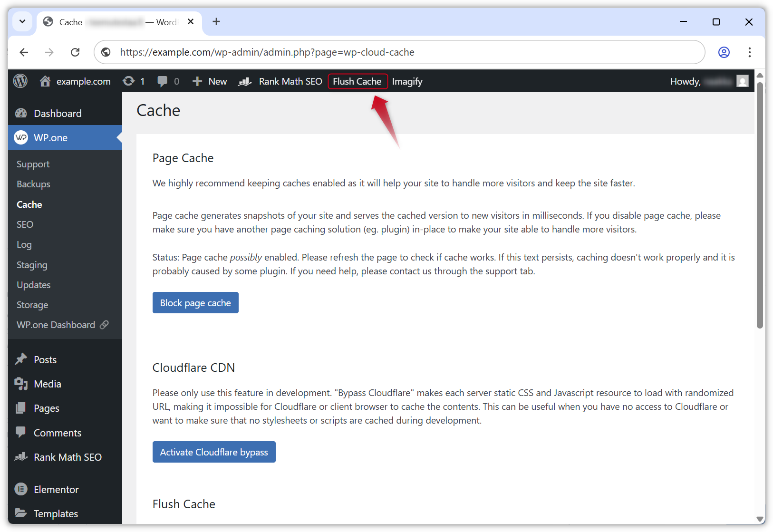Click Activate Cloudflare bypass button

click(214, 452)
